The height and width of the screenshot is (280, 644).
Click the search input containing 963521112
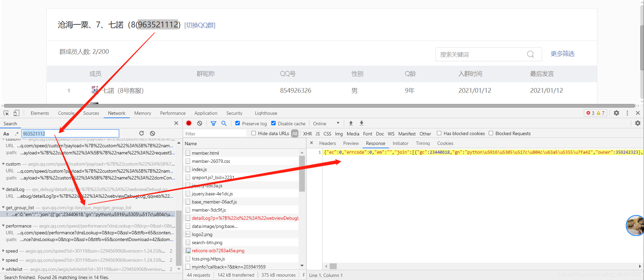[x=70, y=133]
